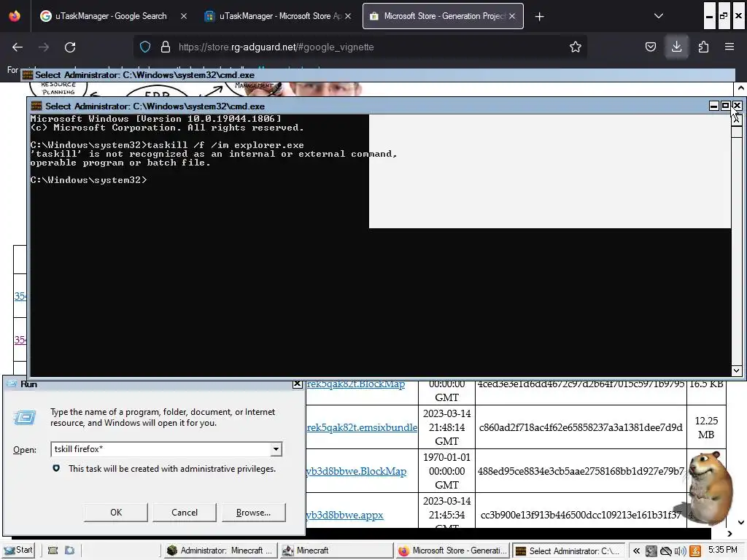Maximize the front cmd.exe window

click(x=725, y=106)
